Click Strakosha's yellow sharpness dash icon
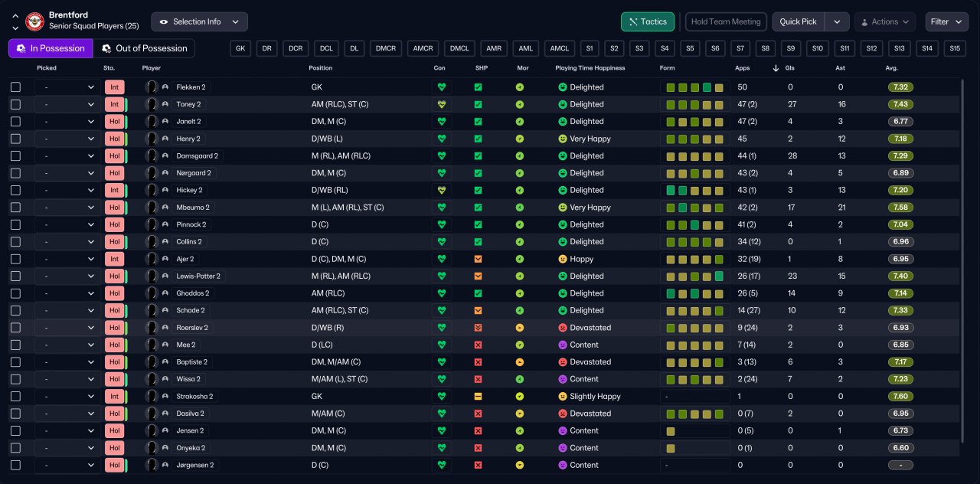The height and width of the screenshot is (484, 980). [478, 397]
